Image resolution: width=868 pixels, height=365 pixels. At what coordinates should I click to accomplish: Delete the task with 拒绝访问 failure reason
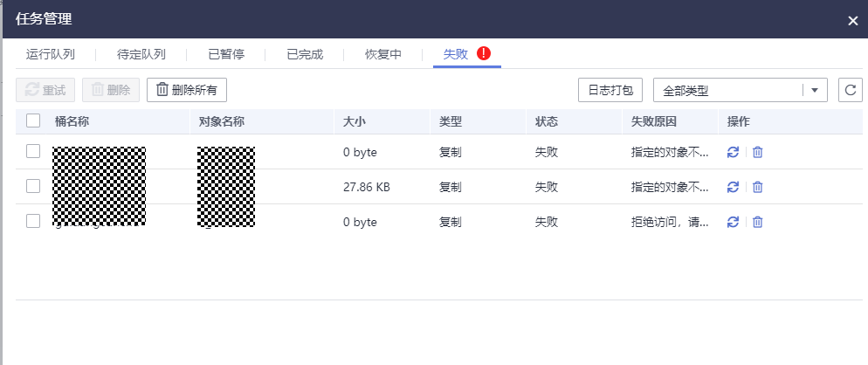(x=758, y=222)
